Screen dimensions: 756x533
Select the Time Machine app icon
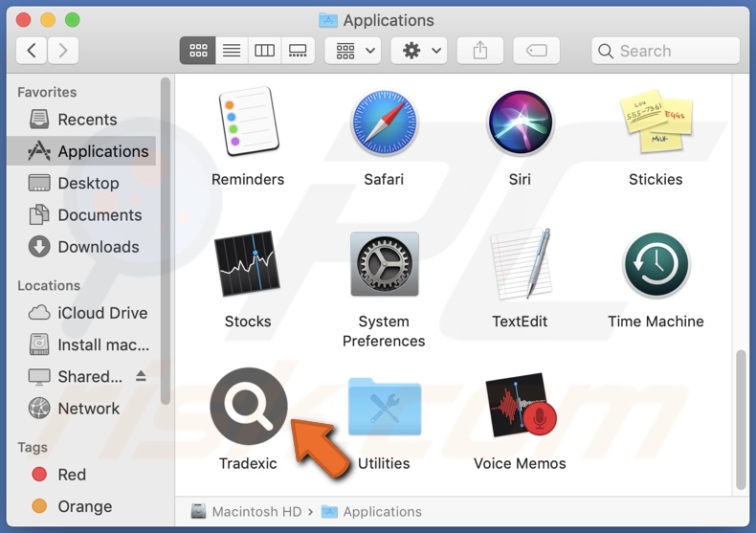pyautogui.click(x=656, y=263)
